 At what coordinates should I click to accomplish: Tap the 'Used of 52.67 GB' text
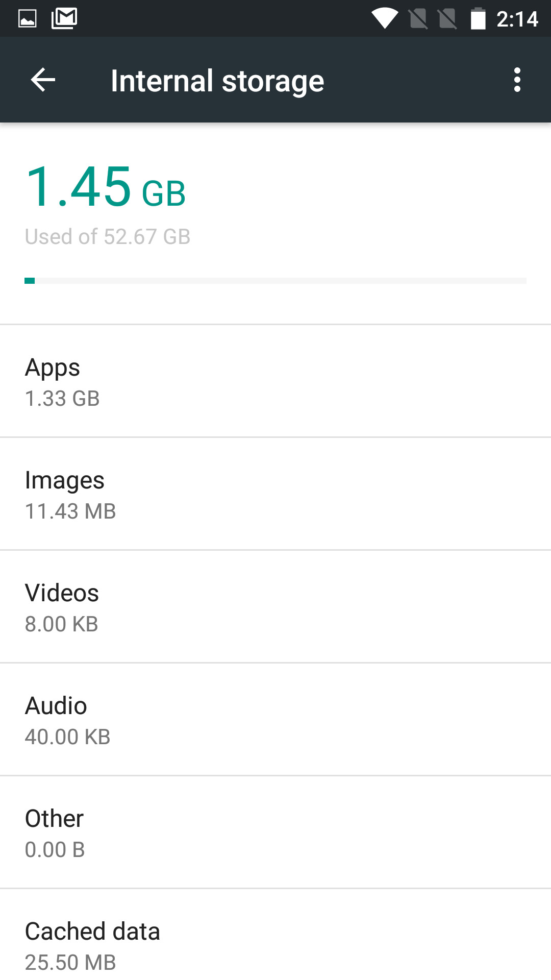coord(108,237)
